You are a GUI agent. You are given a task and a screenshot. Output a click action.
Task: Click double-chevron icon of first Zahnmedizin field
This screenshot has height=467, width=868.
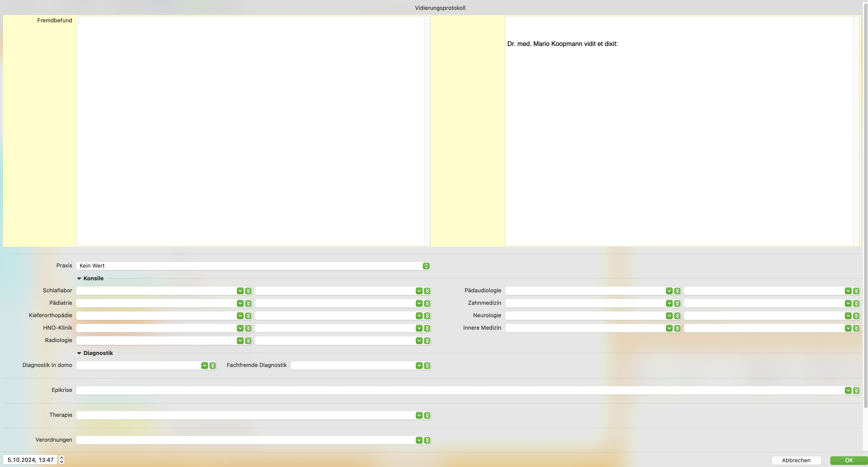pos(677,303)
